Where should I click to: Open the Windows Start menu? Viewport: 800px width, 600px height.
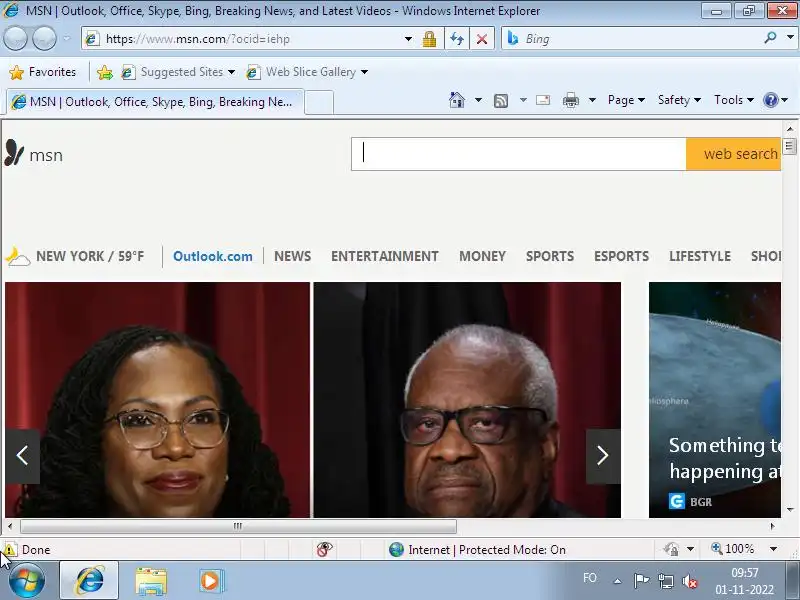[27, 580]
